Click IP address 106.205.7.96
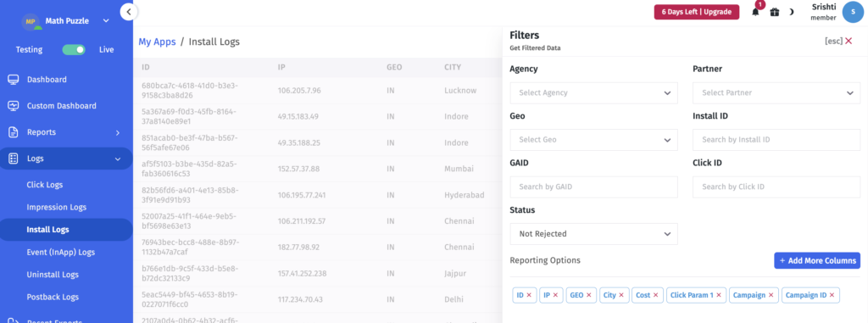868x323 pixels. (x=299, y=91)
